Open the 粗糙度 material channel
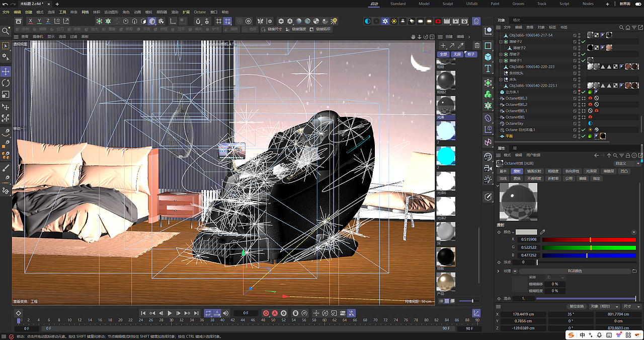This screenshot has height=340, width=644. [553, 171]
